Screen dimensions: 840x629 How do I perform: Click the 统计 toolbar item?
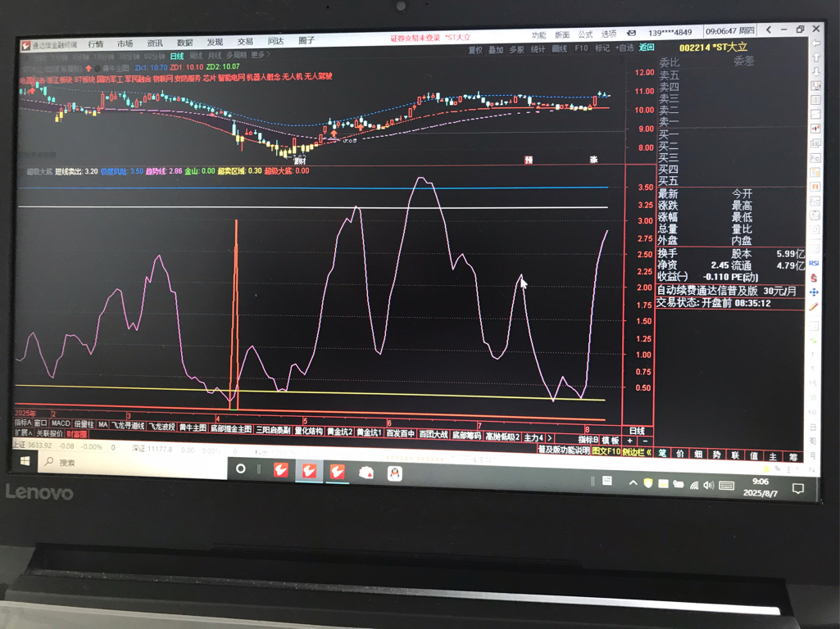538,49
